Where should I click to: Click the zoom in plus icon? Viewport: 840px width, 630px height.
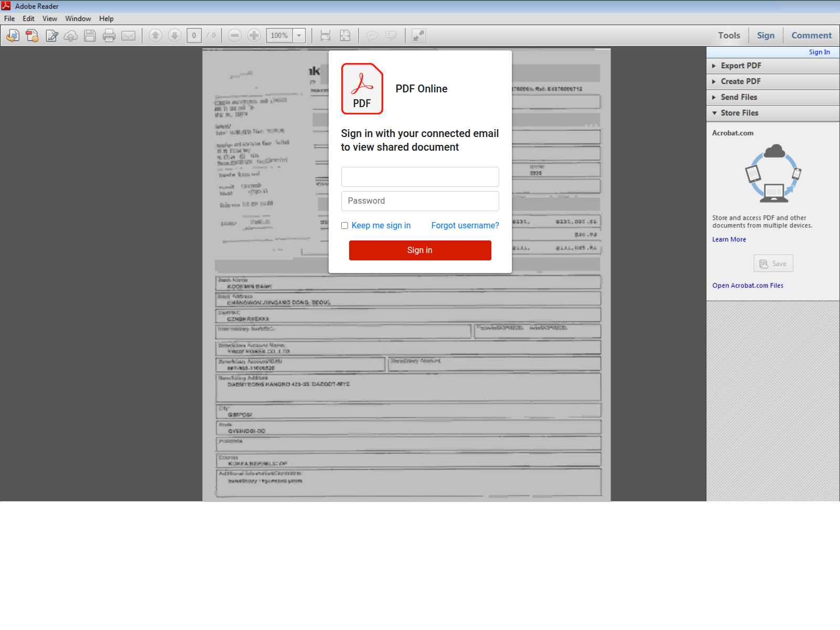tap(254, 35)
